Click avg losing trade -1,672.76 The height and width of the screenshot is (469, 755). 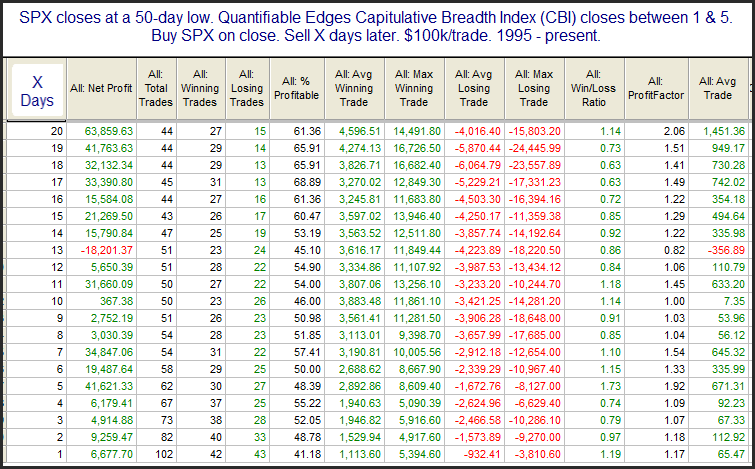click(479, 386)
